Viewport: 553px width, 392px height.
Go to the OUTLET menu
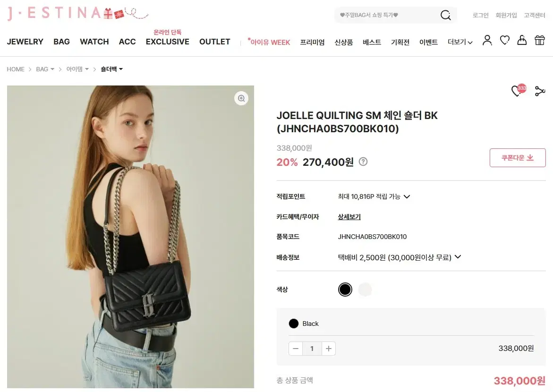[215, 42]
